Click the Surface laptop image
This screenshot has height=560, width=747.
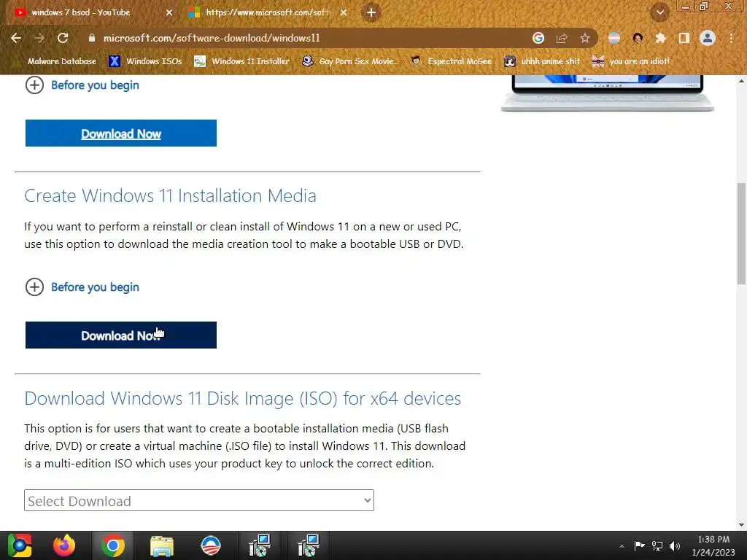(608, 93)
